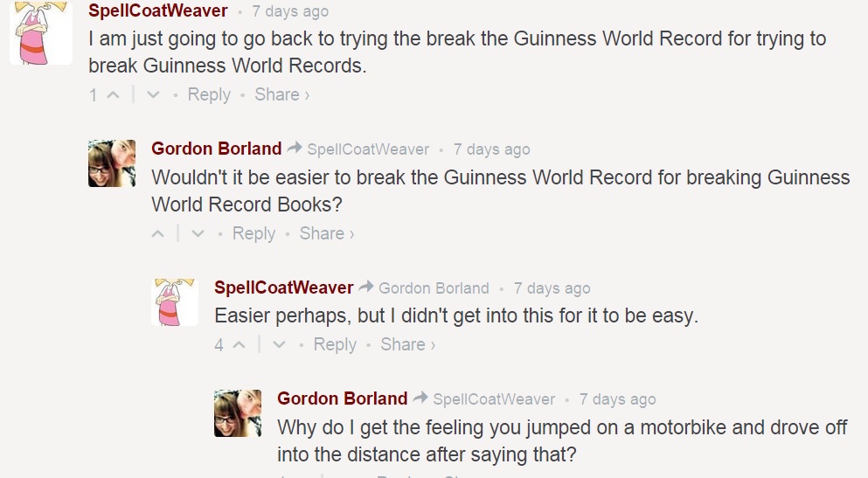Click the '7 days ago' timestamp on top comment
This screenshot has height=478, width=868.
coord(290,12)
